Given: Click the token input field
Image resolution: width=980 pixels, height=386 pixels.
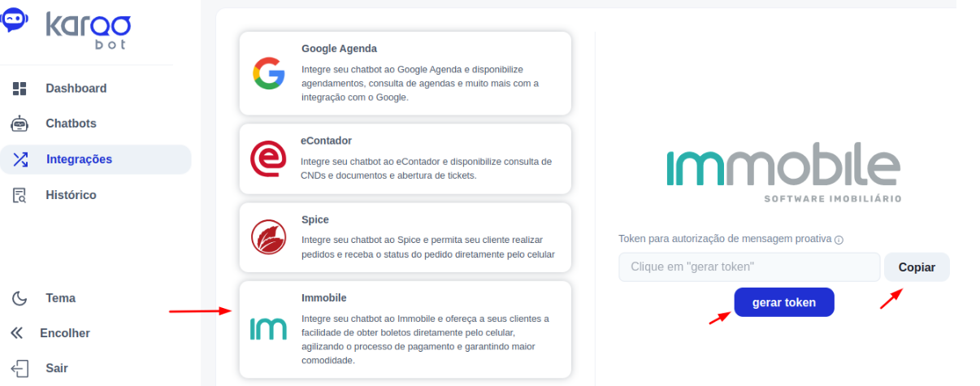Looking at the screenshot, I should [749, 267].
